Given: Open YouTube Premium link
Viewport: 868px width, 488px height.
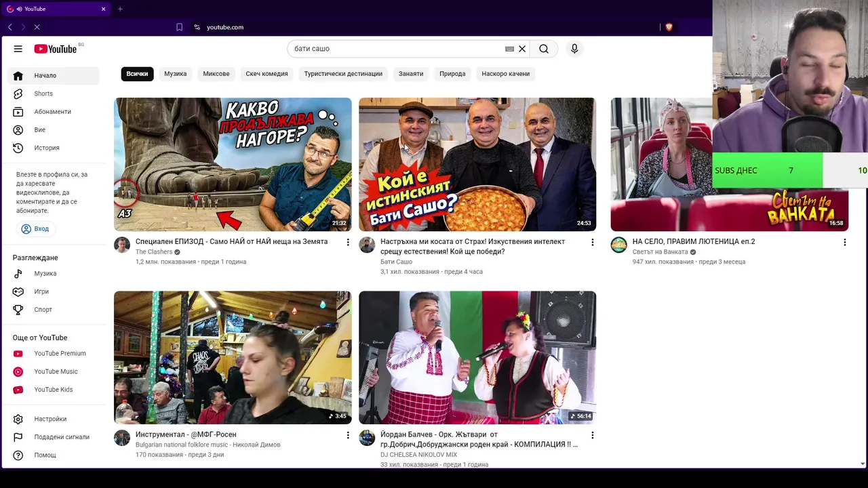Looking at the screenshot, I should tap(54, 353).
